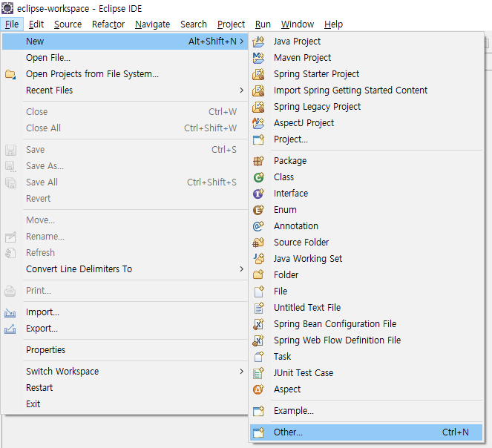Click the AspectJ Project icon

pos(258,123)
